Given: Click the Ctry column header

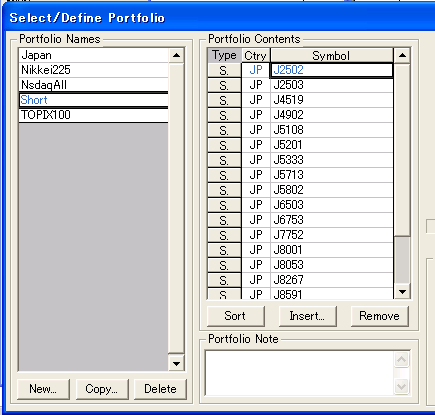Looking at the screenshot, I should (256, 55).
